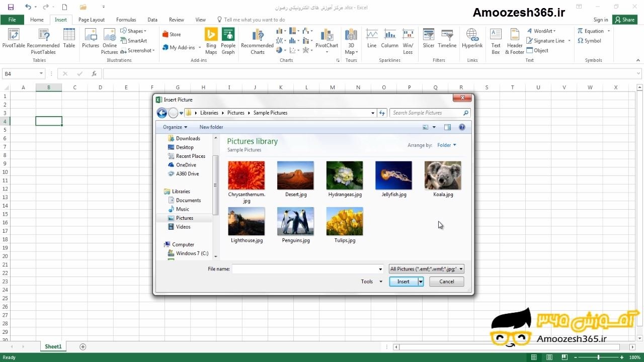644x362 pixels.
Task: Toggle the preview pane in dialog
Action: point(447,127)
